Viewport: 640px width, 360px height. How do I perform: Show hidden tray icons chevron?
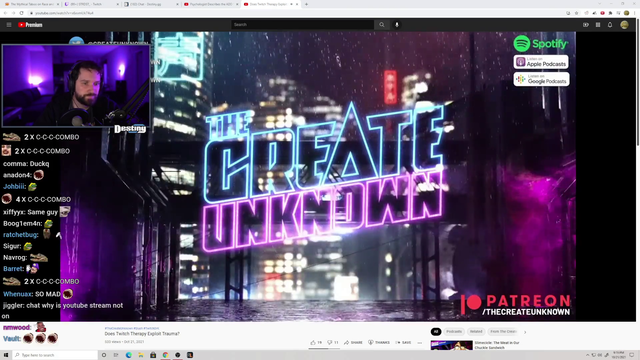pyautogui.click(x=588, y=355)
